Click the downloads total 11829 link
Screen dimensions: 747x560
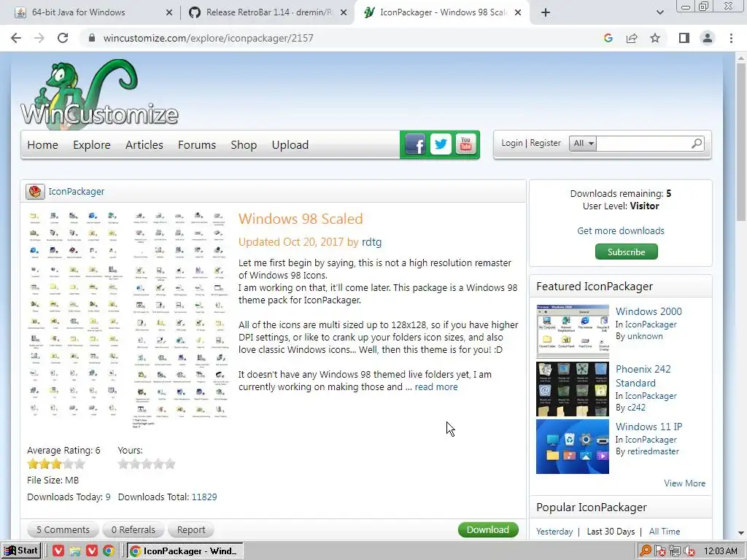point(204,497)
